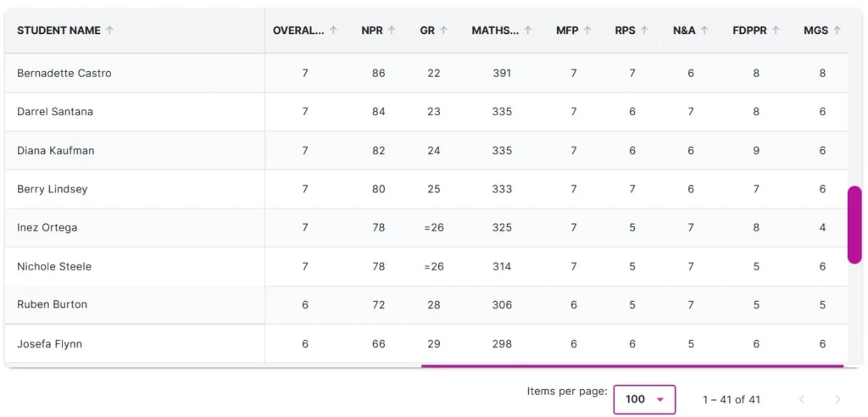Click the GR column sort arrow
Image resolution: width=868 pixels, height=417 pixels.
pos(443,31)
